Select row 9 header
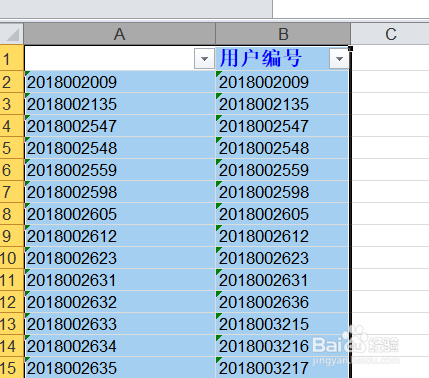 tap(12, 236)
